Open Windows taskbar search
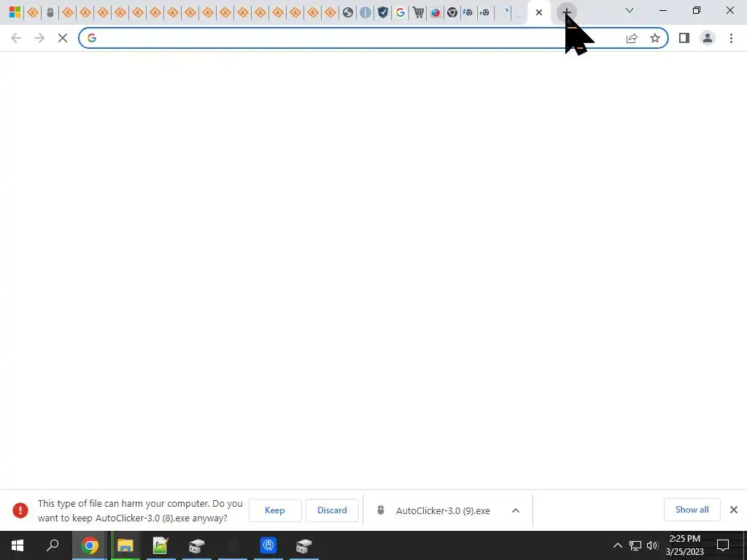 pyautogui.click(x=53, y=545)
